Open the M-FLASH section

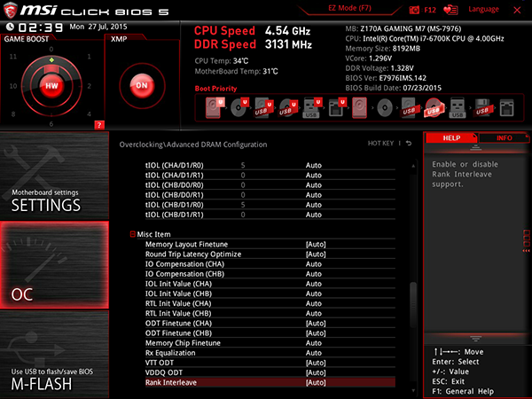54,355
